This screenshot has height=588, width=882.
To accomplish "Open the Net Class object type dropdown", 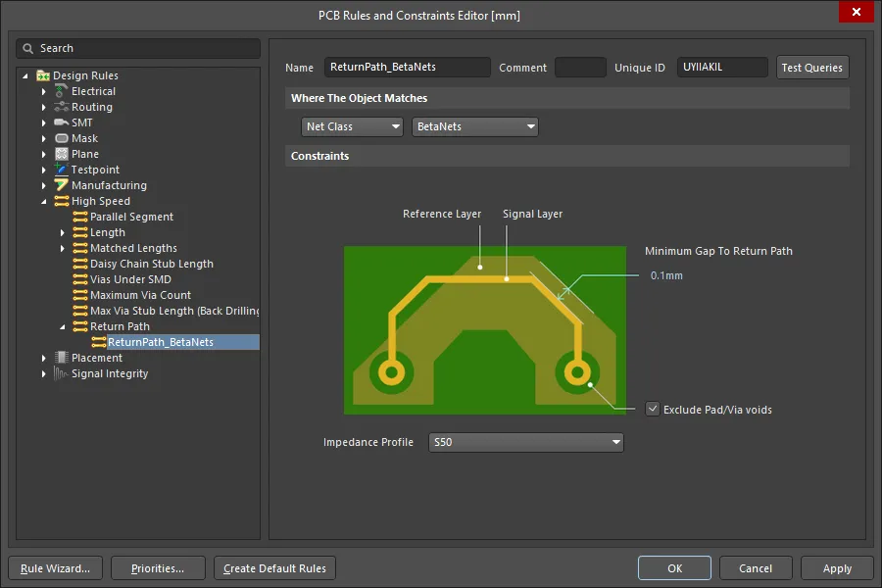I will point(352,126).
